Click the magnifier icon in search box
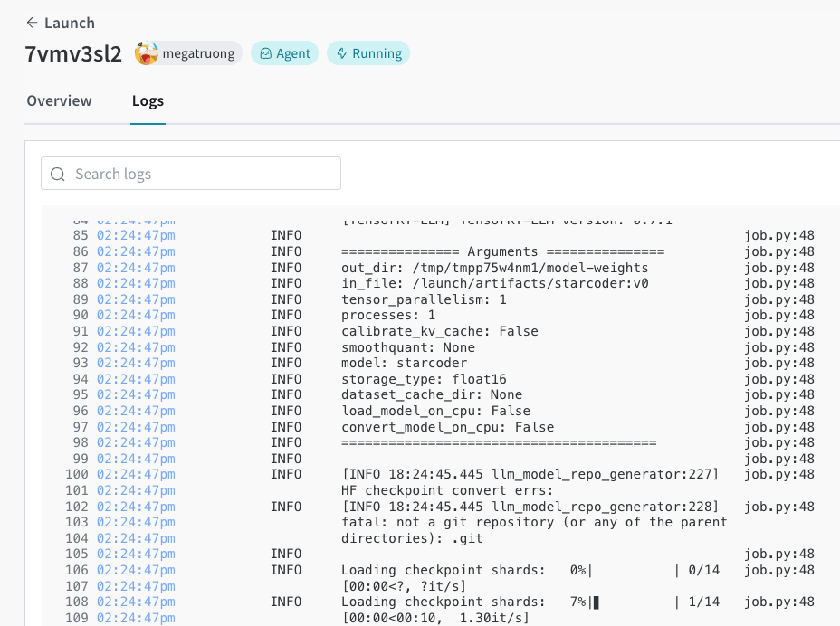Screen dimensions: 840x626 [x=58, y=174]
